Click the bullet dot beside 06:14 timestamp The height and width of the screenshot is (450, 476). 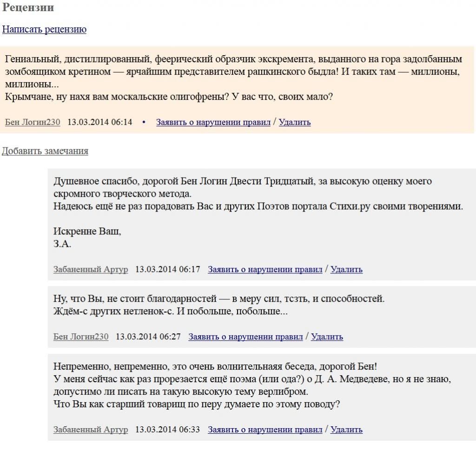[144, 122]
